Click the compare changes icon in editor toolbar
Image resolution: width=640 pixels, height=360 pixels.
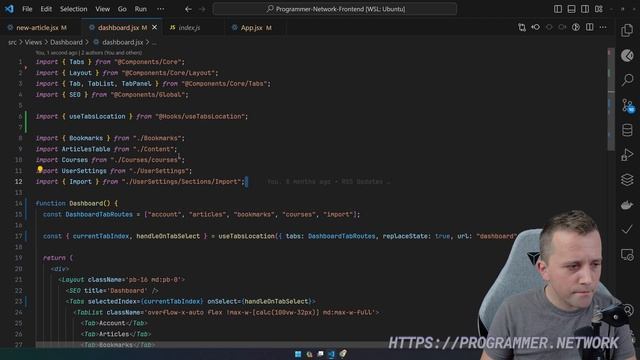point(522,27)
